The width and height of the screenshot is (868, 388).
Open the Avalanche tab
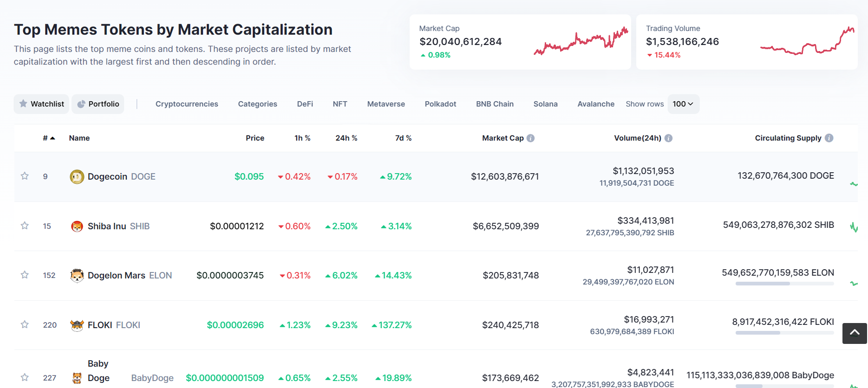[x=596, y=104]
